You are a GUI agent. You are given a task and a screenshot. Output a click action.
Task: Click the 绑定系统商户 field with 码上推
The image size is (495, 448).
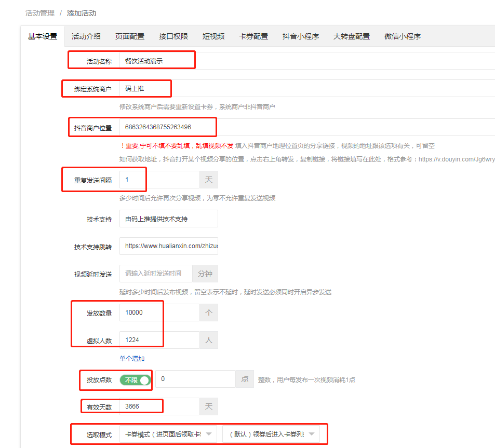pos(307,89)
